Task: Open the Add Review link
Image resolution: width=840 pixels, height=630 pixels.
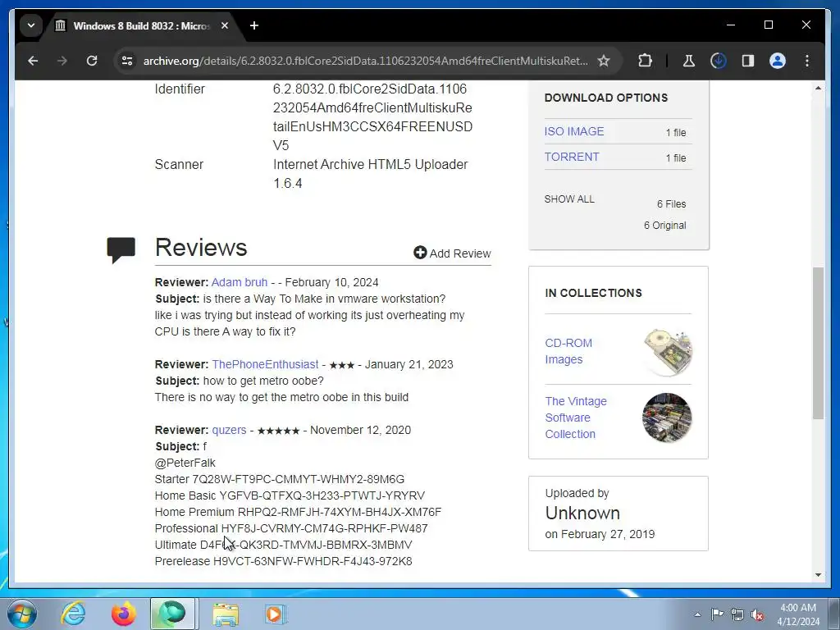Action: [x=459, y=253]
